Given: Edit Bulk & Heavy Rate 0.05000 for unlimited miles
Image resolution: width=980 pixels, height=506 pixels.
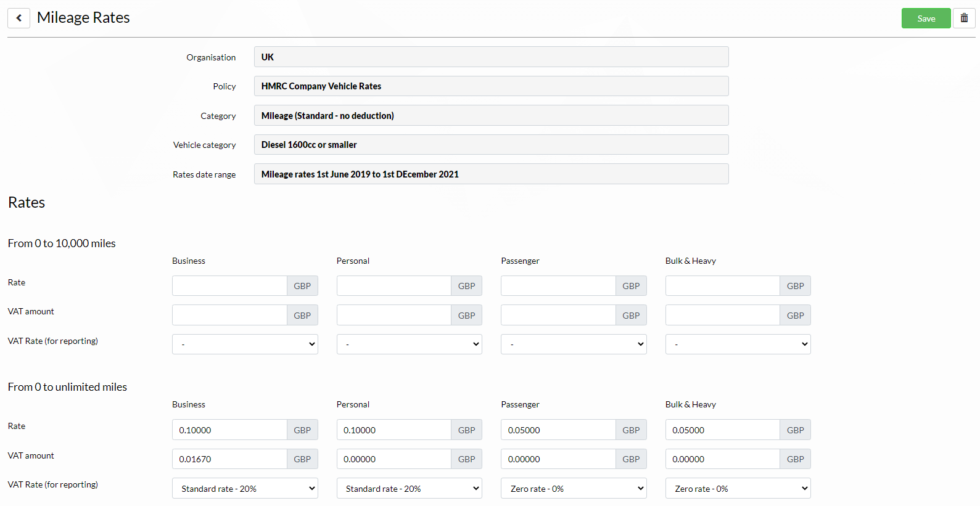Looking at the screenshot, I should click(x=723, y=430).
